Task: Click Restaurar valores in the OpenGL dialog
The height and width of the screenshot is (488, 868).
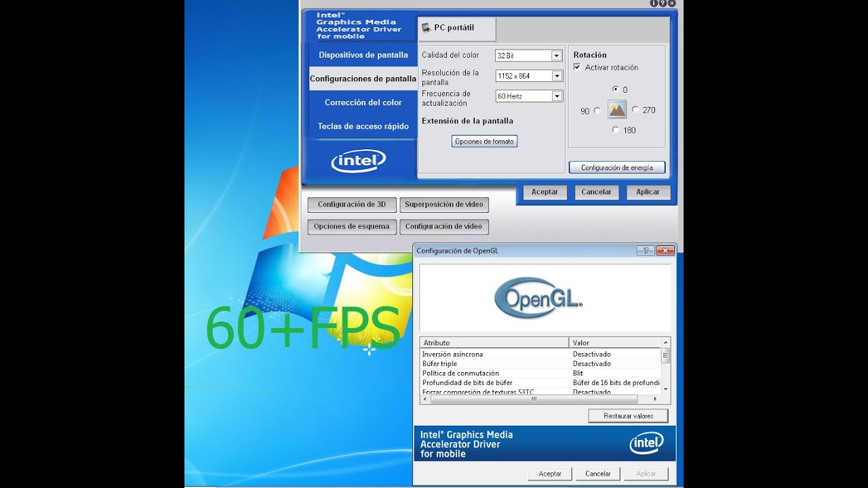Action: click(x=629, y=416)
